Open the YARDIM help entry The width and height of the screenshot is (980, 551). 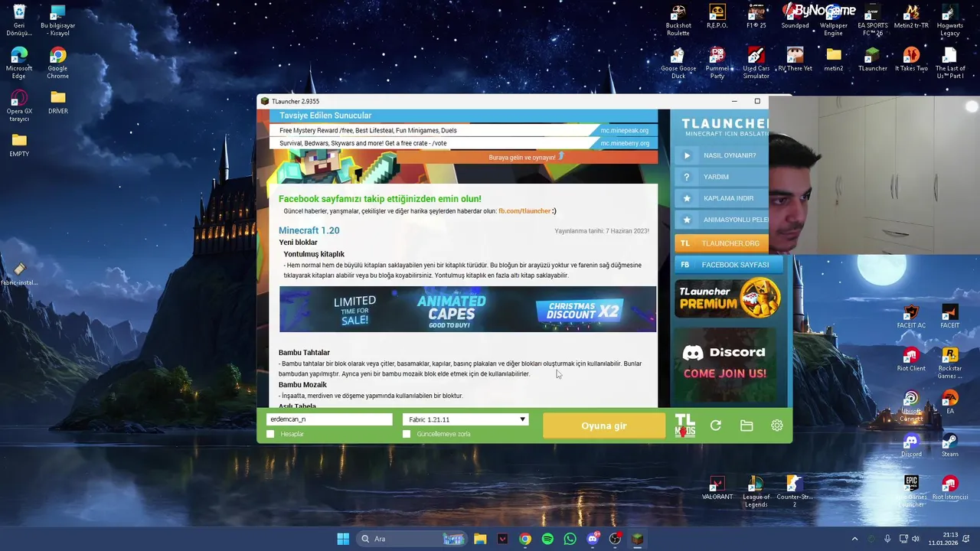point(721,177)
